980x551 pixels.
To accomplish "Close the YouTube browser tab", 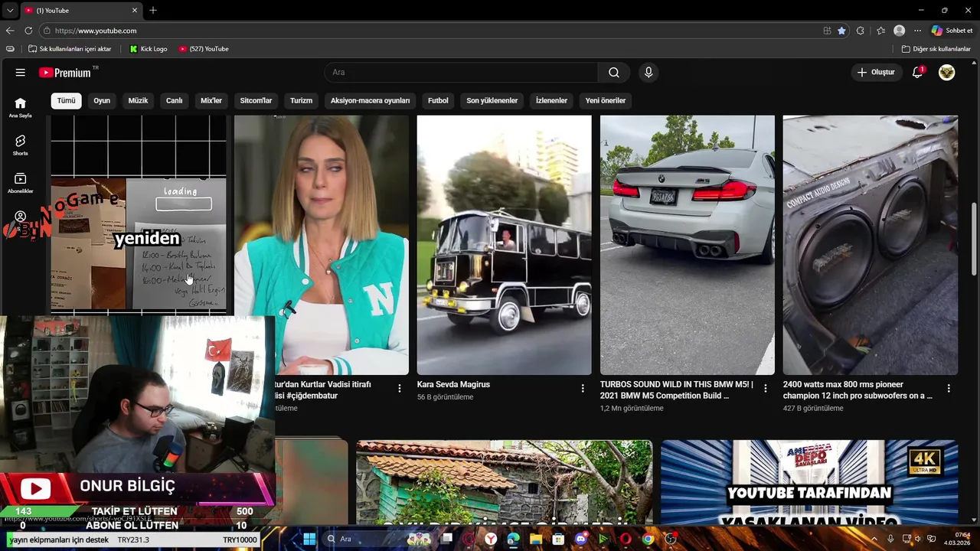I will click(136, 10).
